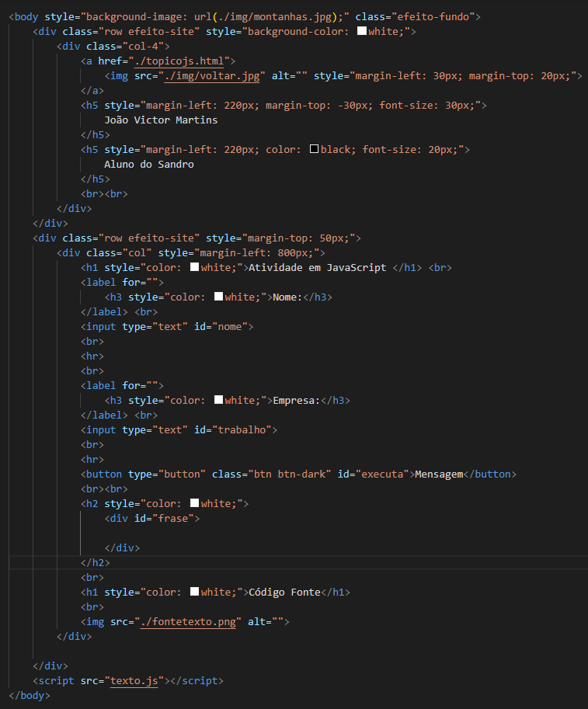
Task: Open the ./img/voltar.jpg image path link
Action: pyautogui.click(x=212, y=76)
